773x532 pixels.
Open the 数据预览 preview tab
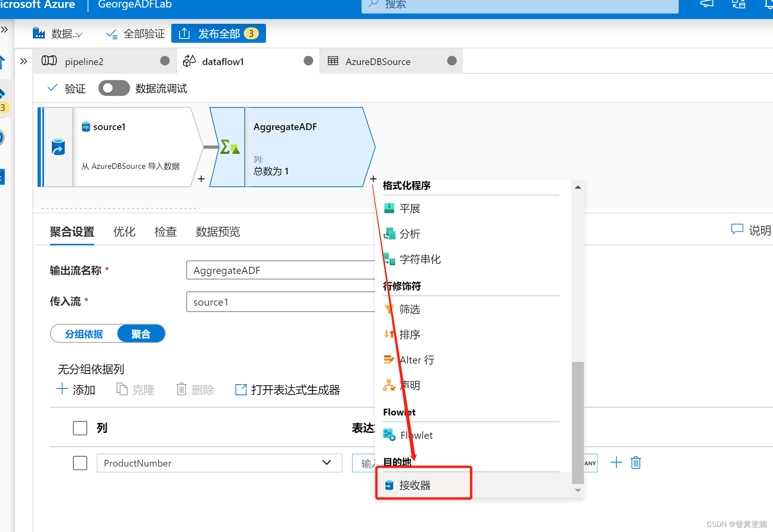point(217,232)
